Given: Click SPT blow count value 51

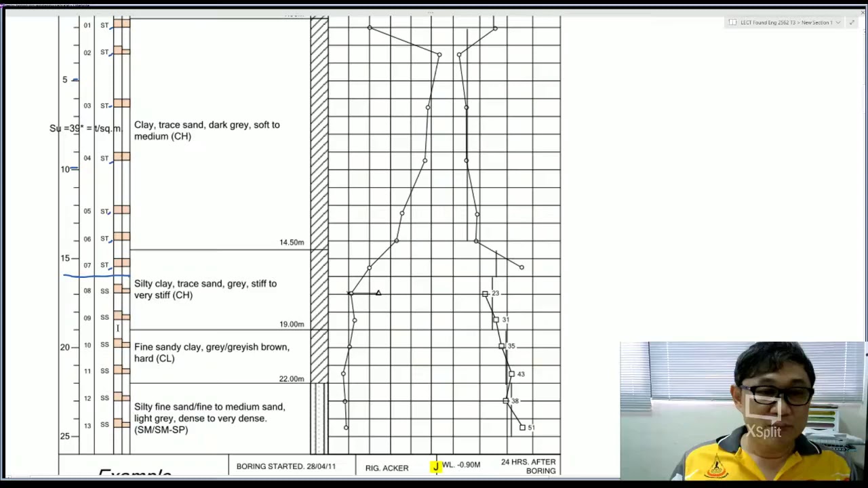Looking at the screenshot, I should (x=531, y=428).
